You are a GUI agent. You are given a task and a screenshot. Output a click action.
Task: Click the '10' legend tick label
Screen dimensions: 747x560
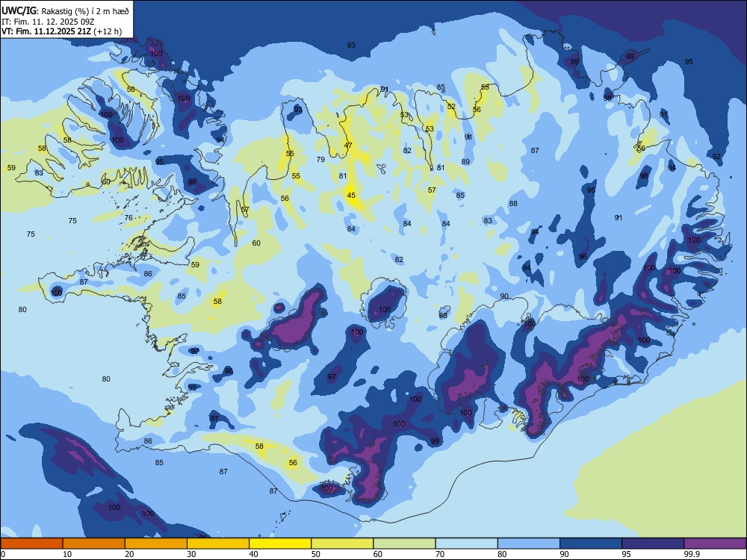pos(67,554)
